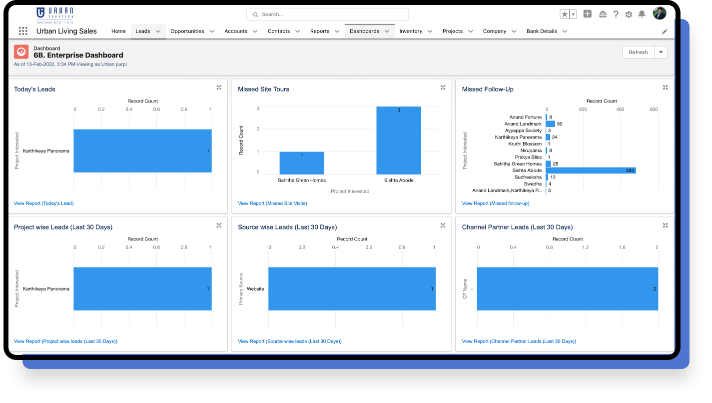
Task: Click the favorites star icon
Action: click(564, 14)
